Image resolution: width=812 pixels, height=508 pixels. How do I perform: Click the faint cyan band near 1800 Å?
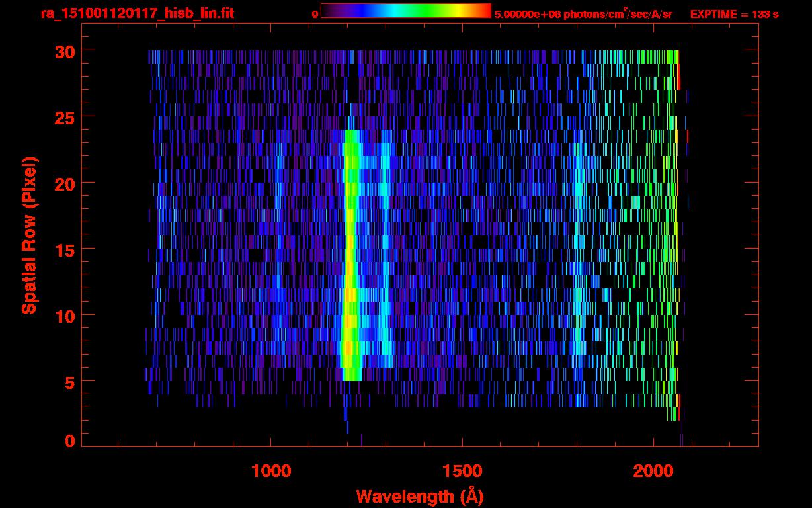[579, 265]
